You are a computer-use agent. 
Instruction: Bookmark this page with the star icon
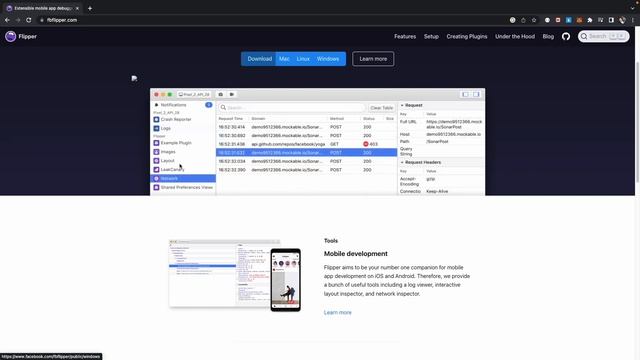[x=534, y=20]
